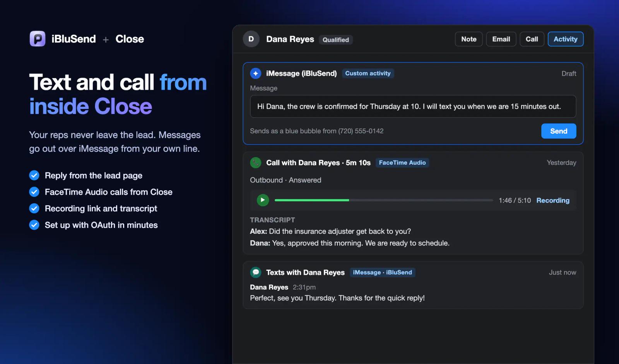Screen dimensions: 619x364
Task: Click the headline Text and call from inside Close
Action: coord(118,94)
